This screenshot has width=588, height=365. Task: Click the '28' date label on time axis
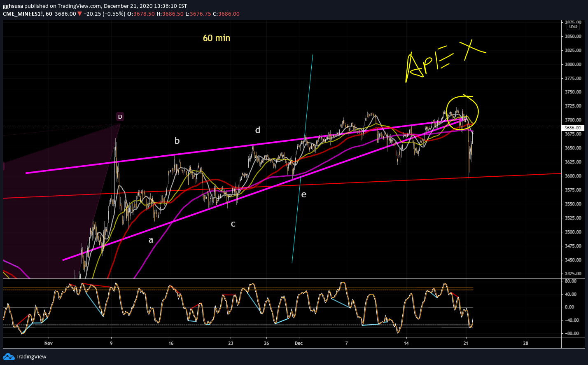click(x=526, y=343)
